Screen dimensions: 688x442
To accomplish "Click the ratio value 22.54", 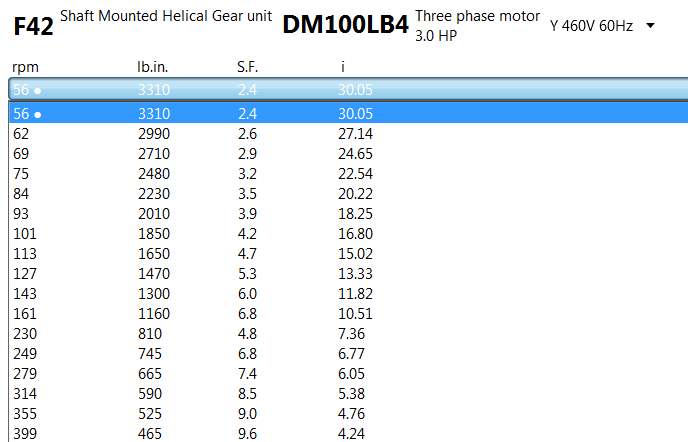I will tap(355, 173).
